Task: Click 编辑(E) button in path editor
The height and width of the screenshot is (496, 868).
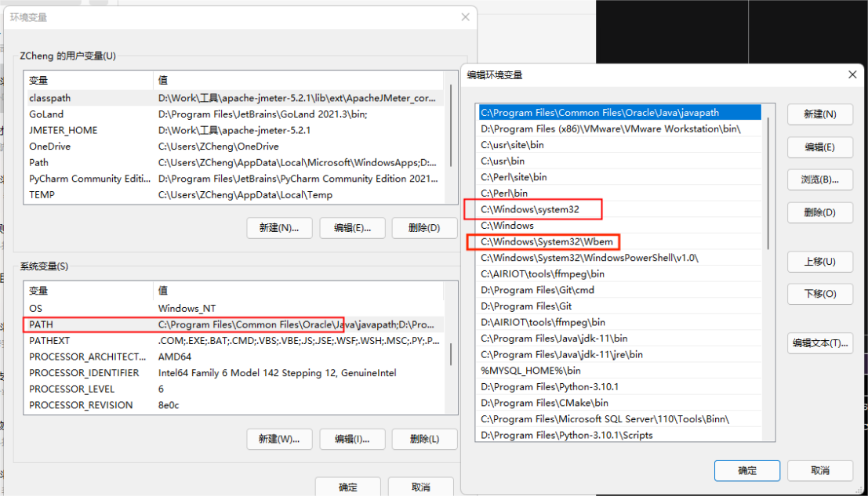Action: (x=819, y=147)
